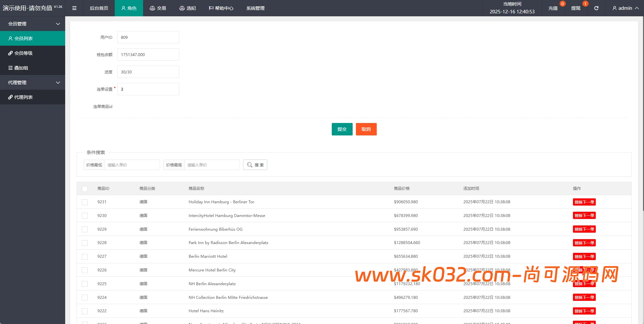Click the green 提交 submit button
The height and width of the screenshot is (324, 644).
tap(342, 129)
